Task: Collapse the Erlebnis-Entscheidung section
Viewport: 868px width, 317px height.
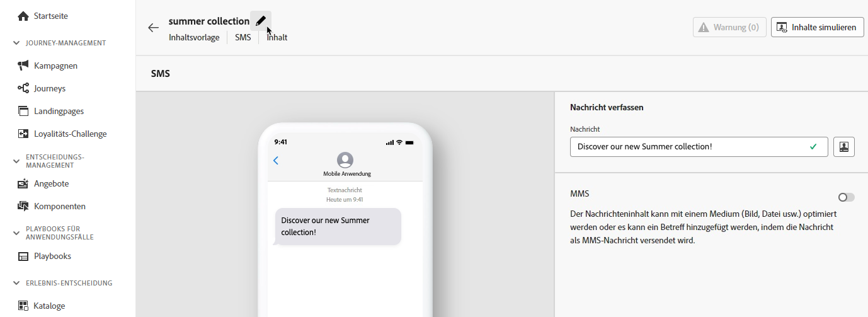Action: click(x=16, y=283)
